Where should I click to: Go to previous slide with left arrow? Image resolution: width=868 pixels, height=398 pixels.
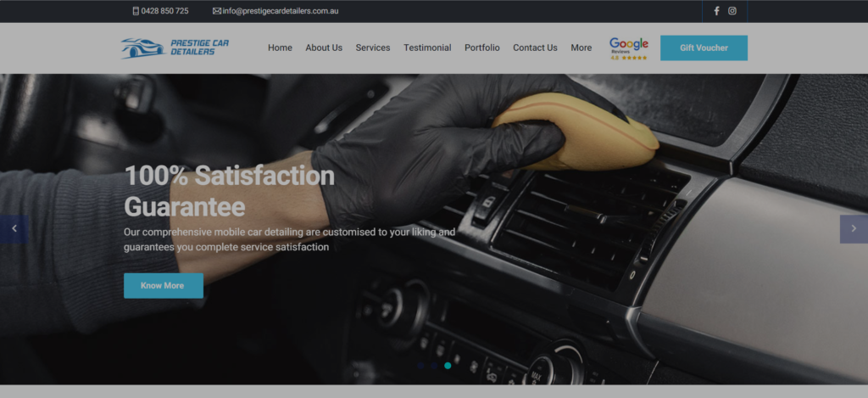14,229
